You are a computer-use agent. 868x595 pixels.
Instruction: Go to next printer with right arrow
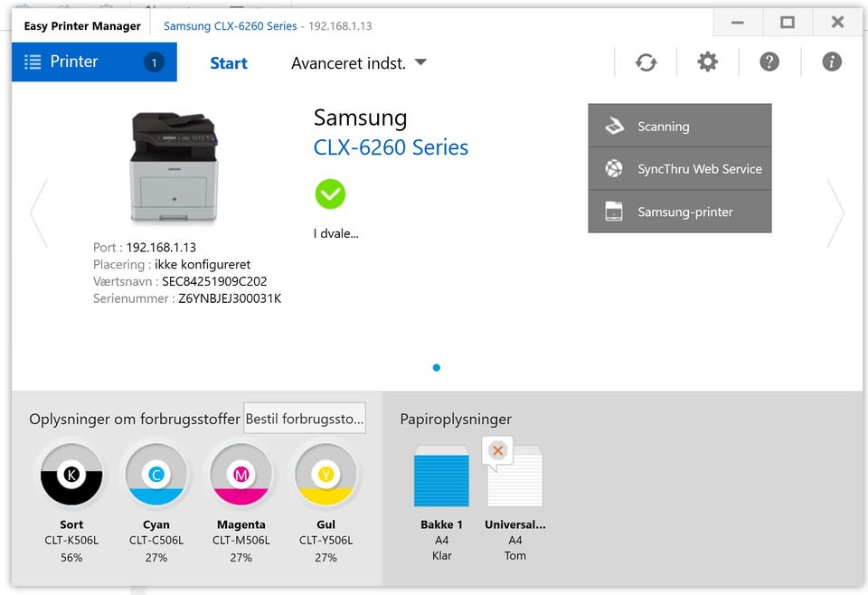[x=835, y=212]
